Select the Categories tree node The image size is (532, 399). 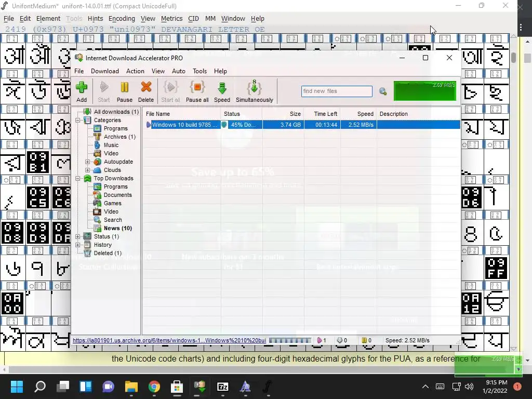pos(107,120)
